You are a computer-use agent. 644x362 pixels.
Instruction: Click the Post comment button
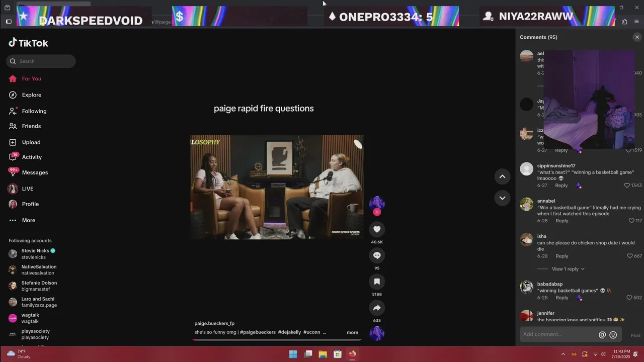click(x=635, y=335)
